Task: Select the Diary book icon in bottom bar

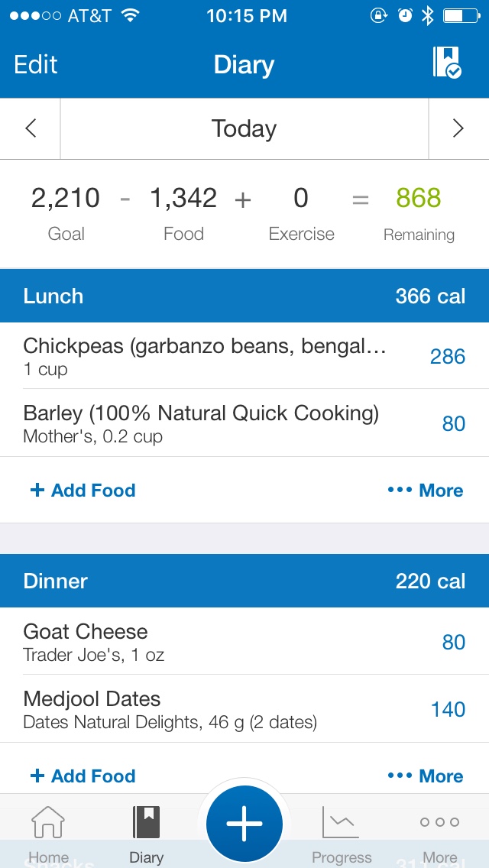Action: point(146,823)
